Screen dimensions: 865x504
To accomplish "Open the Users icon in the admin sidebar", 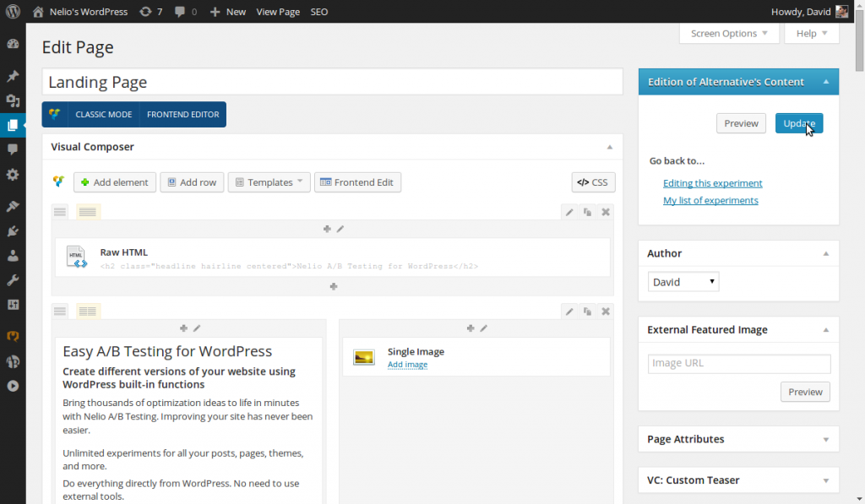I will click(13, 255).
